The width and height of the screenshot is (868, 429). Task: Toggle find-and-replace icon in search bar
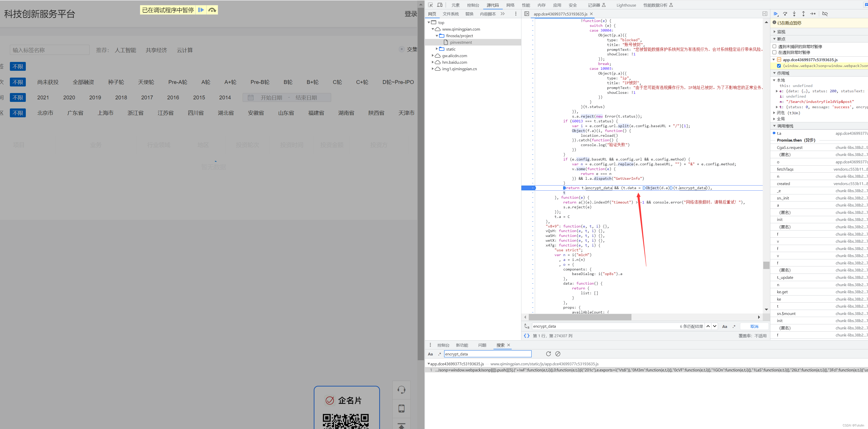pyautogui.click(x=527, y=326)
